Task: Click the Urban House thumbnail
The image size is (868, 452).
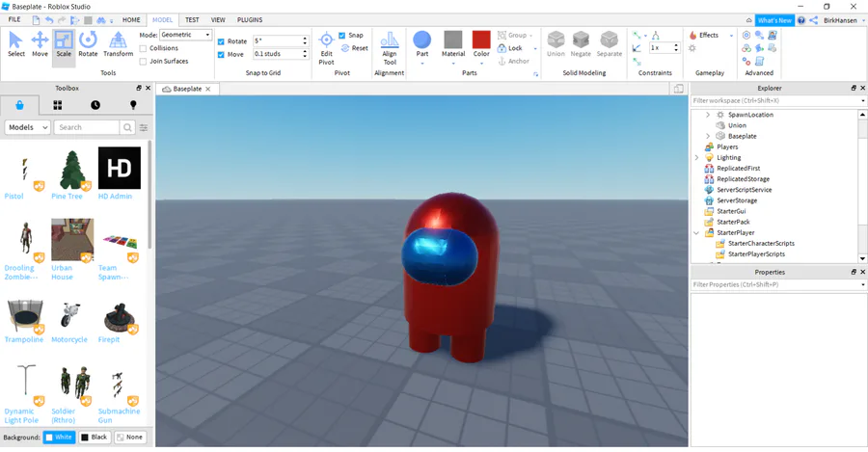Action: point(72,240)
